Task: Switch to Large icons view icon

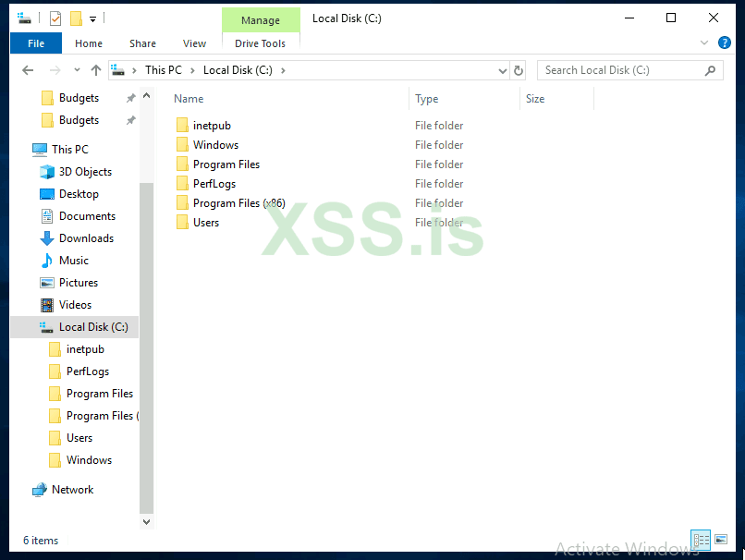Action: tap(721, 540)
